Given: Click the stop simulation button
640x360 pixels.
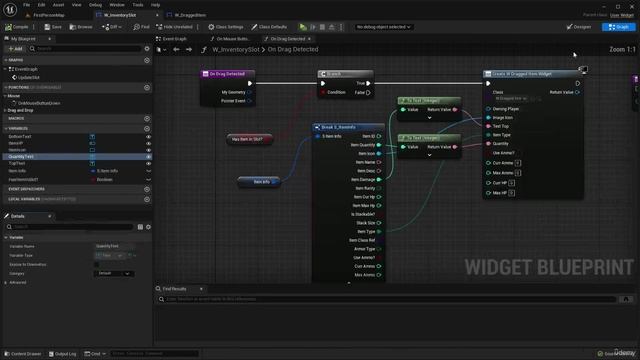Looking at the screenshot, I should tap(322, 27).
